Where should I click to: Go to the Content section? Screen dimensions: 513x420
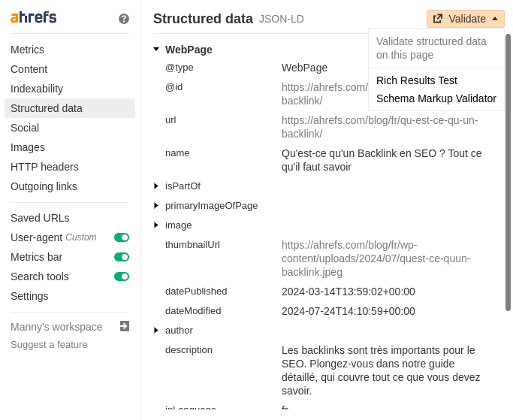(29, 69)
